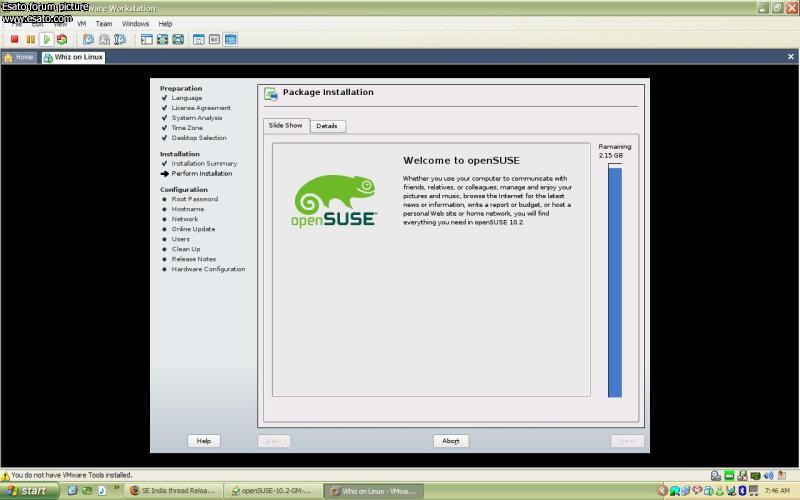Screen dimensions: 800x500
Task: Close the VM tab with the X
Action: (x=791, y=57)
